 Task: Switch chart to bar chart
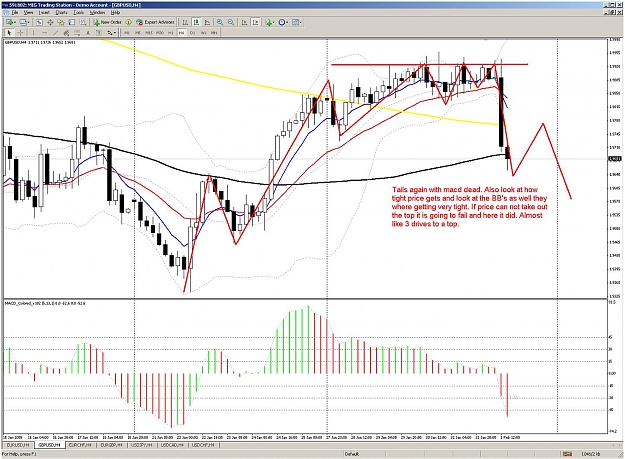coord(185,22)
